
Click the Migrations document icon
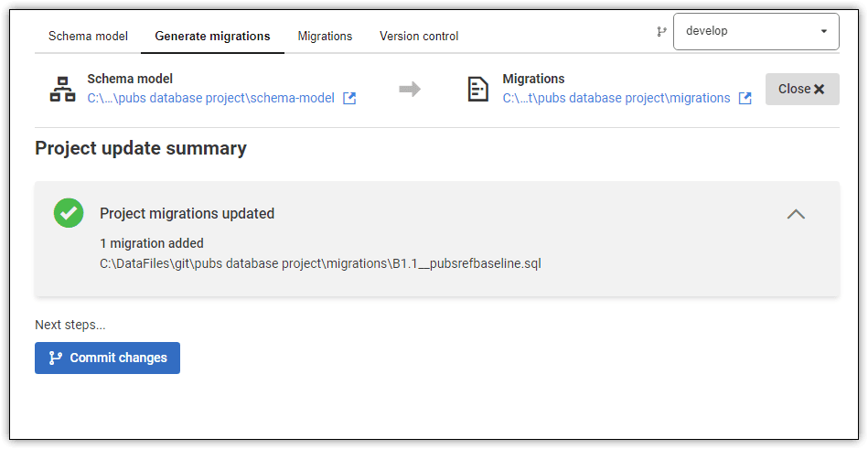(477, 89)
